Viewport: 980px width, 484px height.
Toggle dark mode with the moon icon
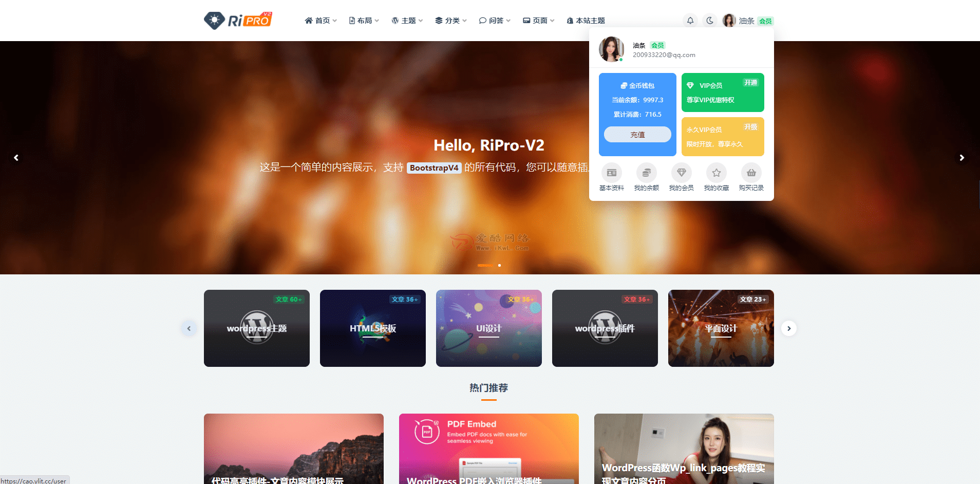(710, 21)
